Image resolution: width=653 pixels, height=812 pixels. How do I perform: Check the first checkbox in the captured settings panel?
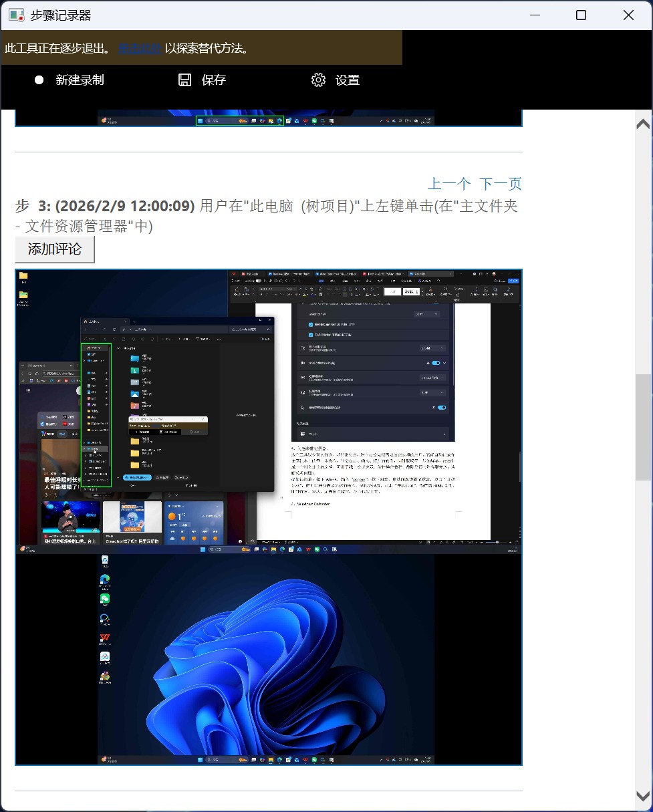[x=311, y=325]
